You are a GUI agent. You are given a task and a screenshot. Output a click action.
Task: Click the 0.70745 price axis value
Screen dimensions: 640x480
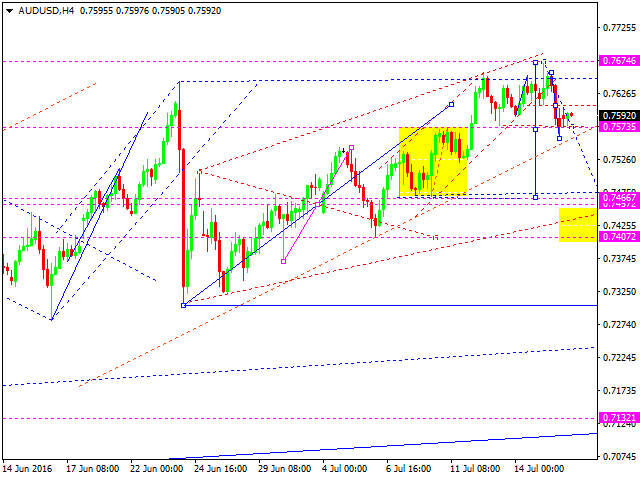(x=619, y=456)
